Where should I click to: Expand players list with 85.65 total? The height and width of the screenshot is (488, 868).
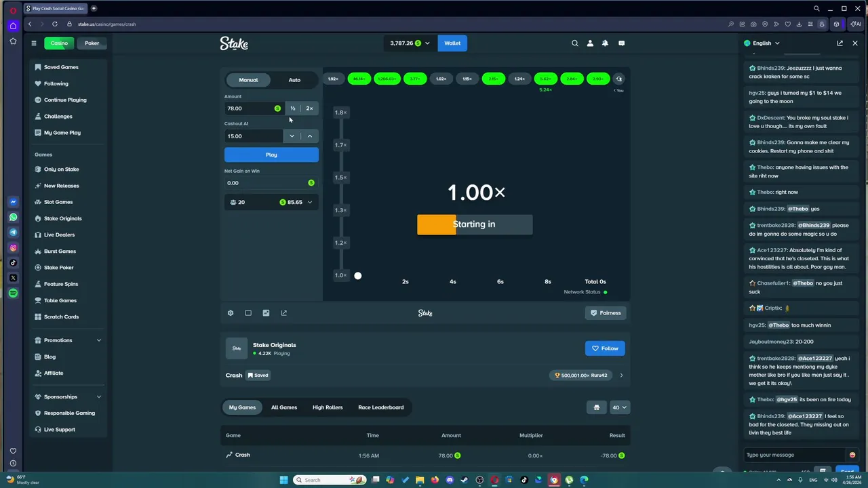[x=271, y=202]
